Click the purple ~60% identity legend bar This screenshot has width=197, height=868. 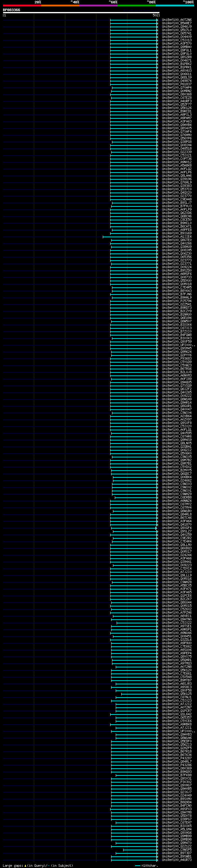[99, 6]
